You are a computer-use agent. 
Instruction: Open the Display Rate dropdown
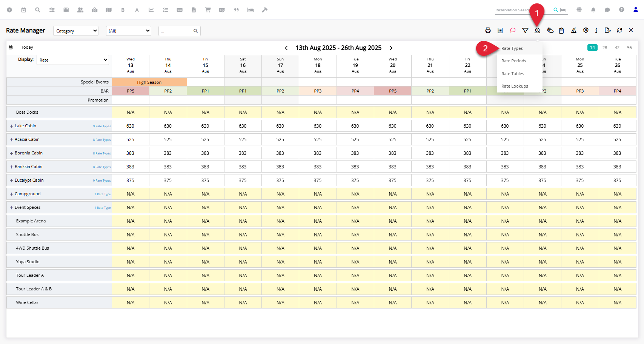pos(73,60)
